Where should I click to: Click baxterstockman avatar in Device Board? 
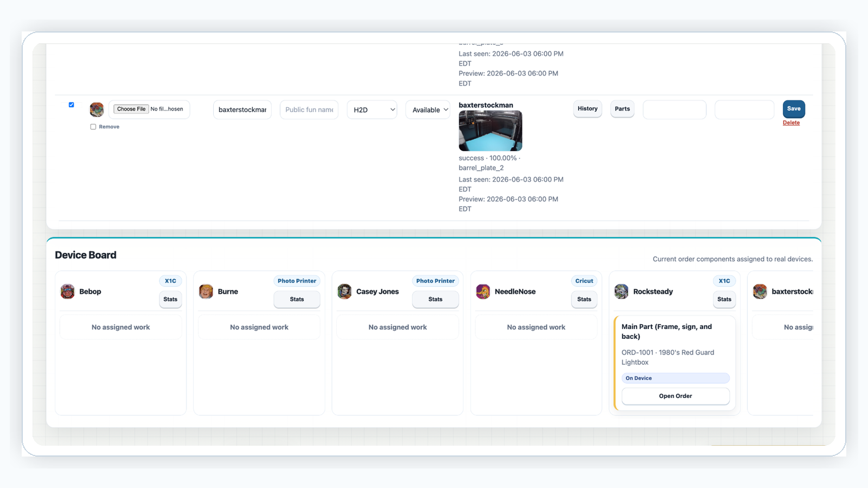[760, 292]
